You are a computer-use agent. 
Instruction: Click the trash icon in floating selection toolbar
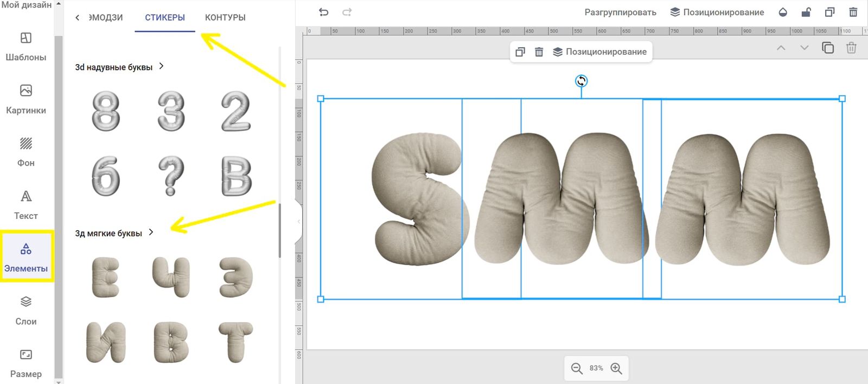[539, 52]
